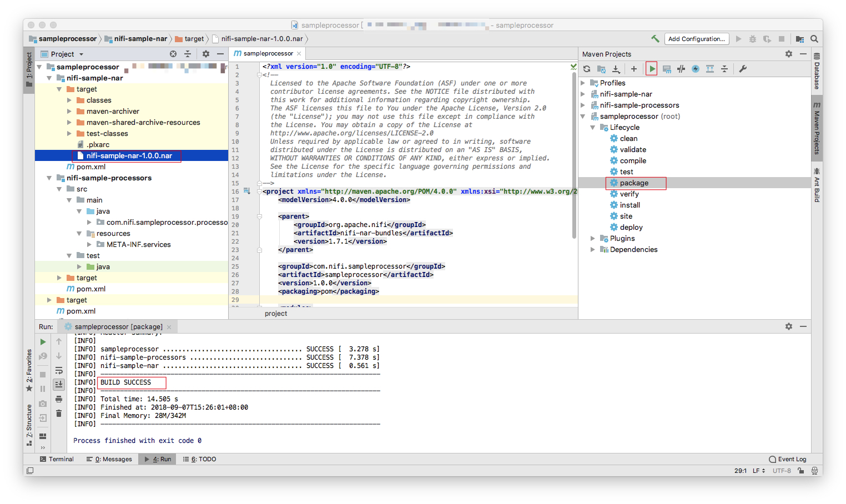Open the 2: Favorites side tab
Viewport: 846px width, 504px height.
point(29,370)
